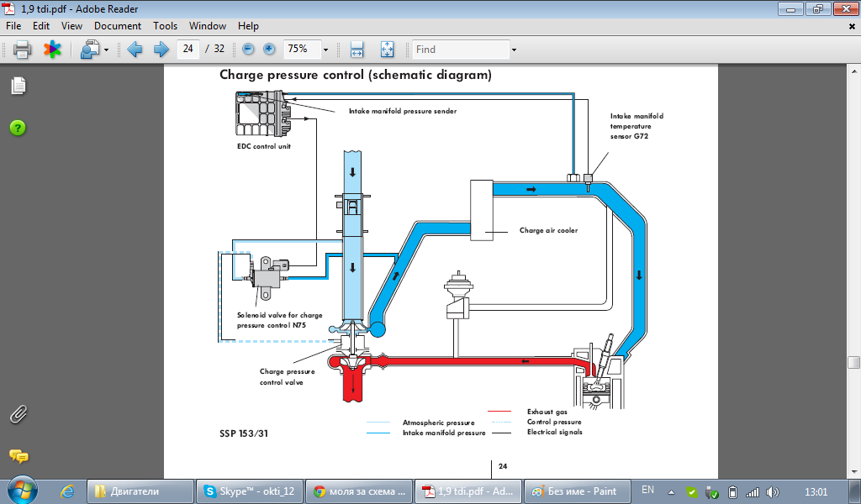Go to previous page arrow
The image size is (861, 504).
tap(135, 50)
